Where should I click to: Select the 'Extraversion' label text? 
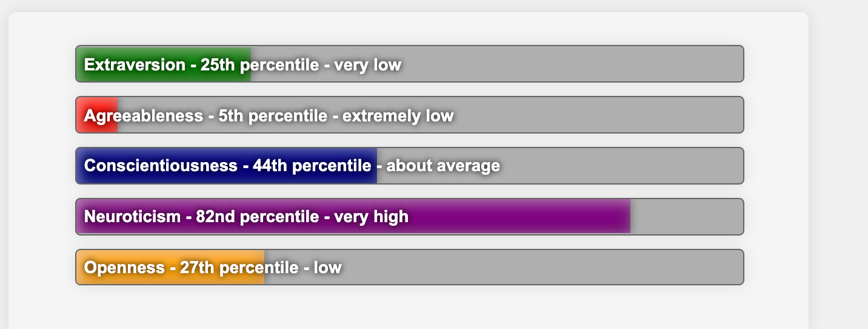coord(135,65)
